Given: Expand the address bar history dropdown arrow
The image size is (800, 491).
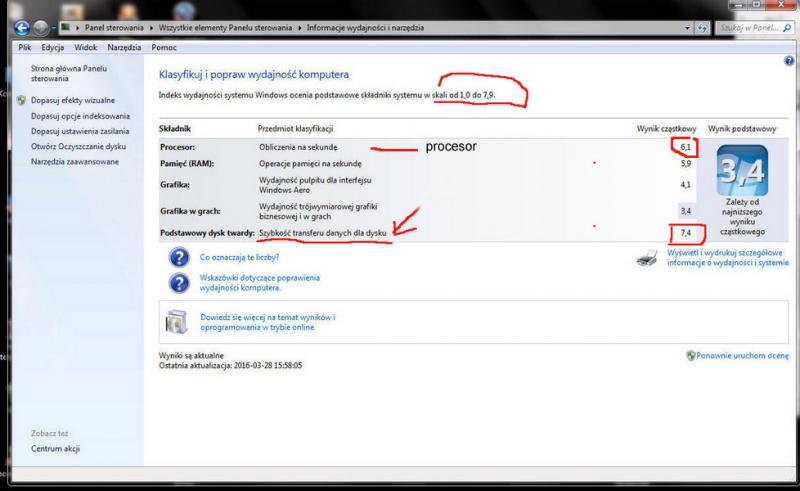Looking at the screenshot, I should (687, 28).
